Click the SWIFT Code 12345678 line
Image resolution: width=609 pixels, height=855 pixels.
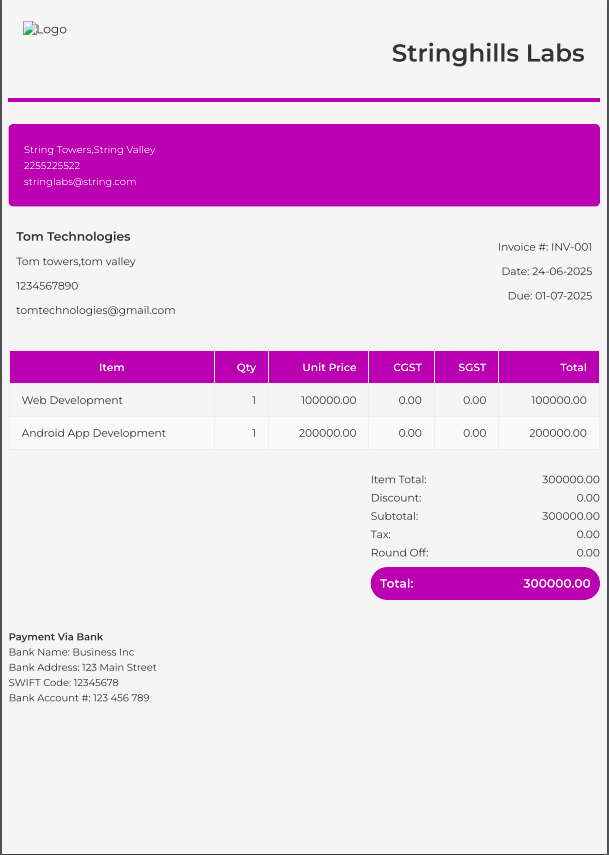(63, 682)
